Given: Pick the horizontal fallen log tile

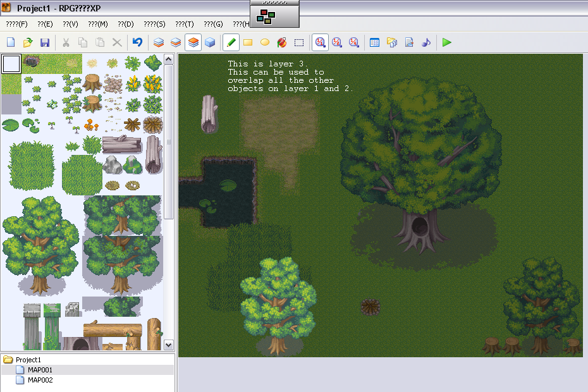Looking at the screenshot, I should click(x=122, y=144).
